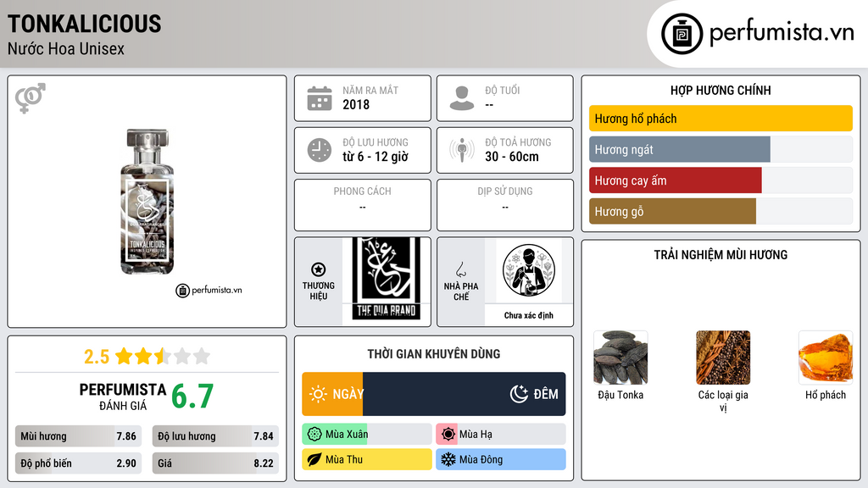The image size is (868, 488).
Task: Click the Nước Hoa Unisex subtitle
Action: [x=66, y=49]
